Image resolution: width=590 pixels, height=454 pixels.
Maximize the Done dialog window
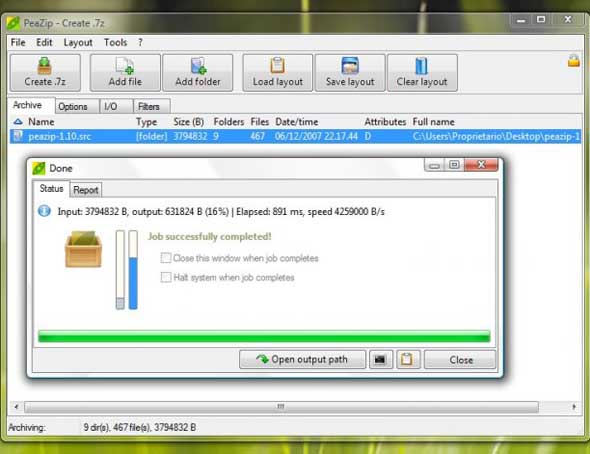454,165
